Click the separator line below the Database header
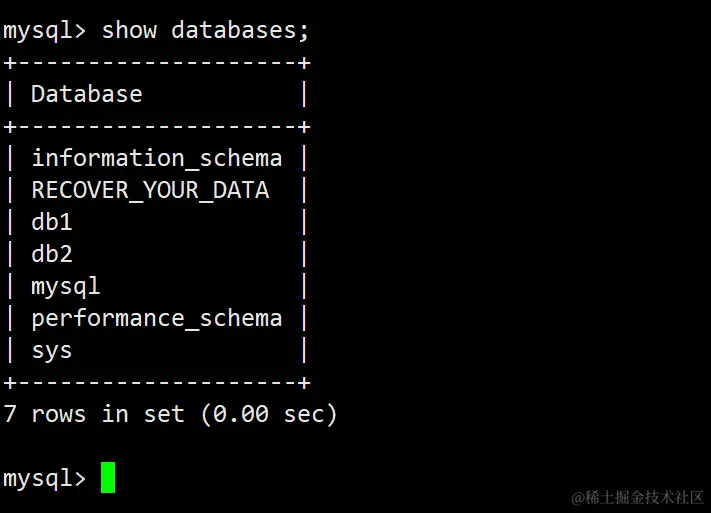The image size is (711, 513). click(157, 126)
